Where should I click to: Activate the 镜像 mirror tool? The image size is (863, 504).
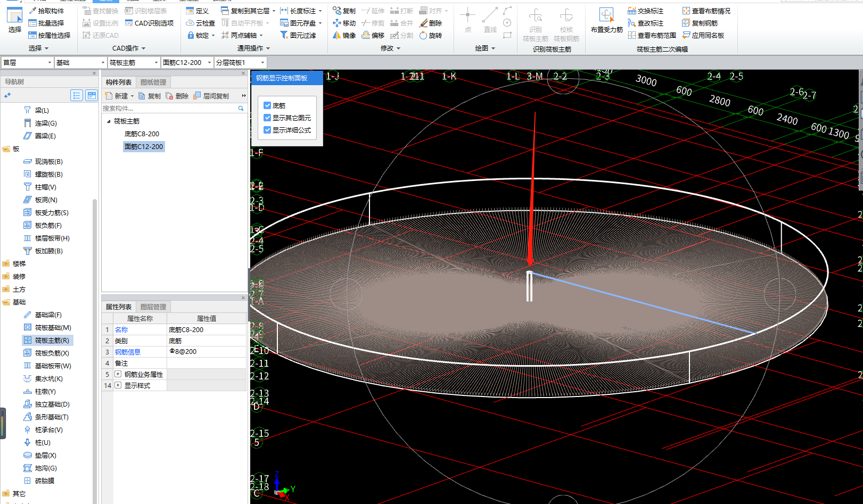[344, 35]
